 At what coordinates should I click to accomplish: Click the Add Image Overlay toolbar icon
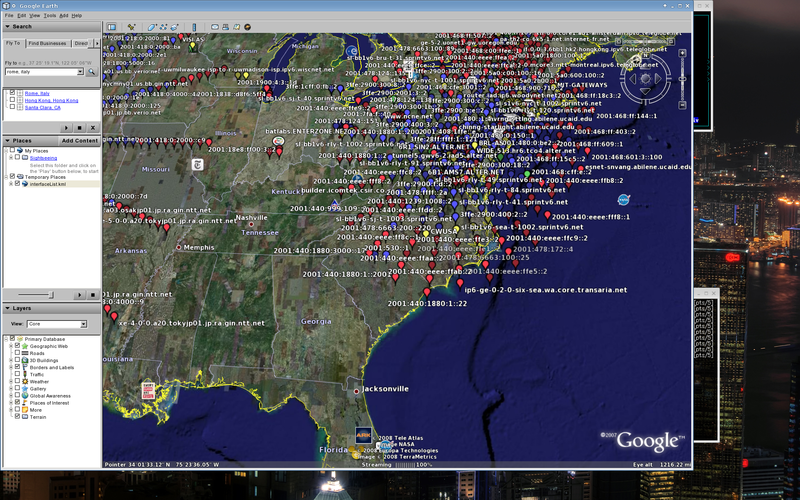pos(174,27)
